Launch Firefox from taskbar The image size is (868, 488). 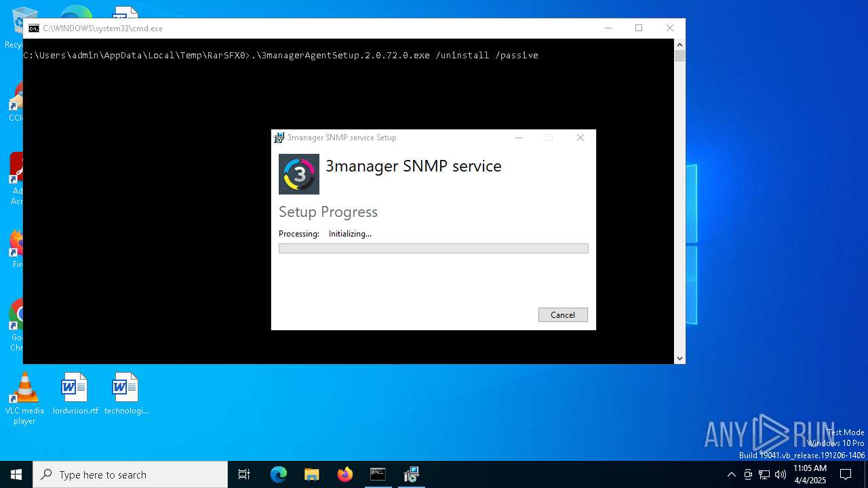[x=344, y=474]
